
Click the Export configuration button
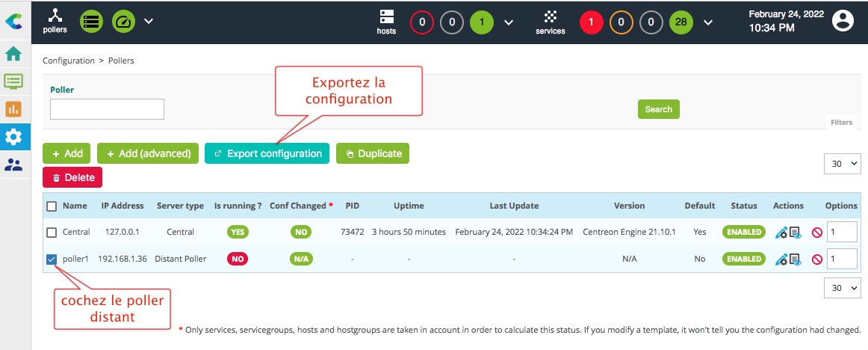coord(267,153)
